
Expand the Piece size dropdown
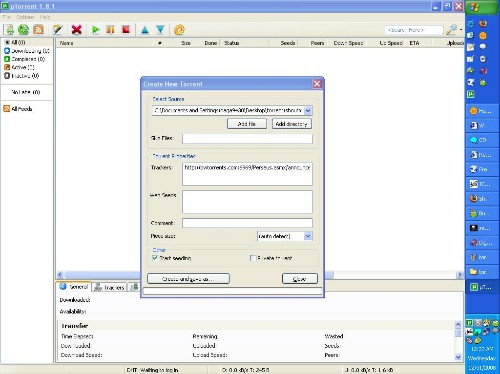(x=308, y=236)
